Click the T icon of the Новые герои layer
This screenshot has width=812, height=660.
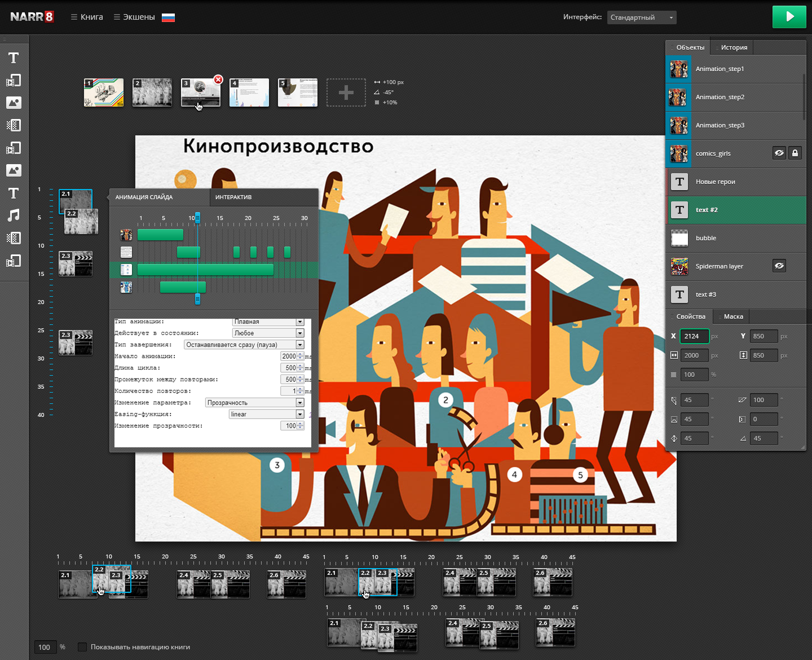(x=679, y=182)
